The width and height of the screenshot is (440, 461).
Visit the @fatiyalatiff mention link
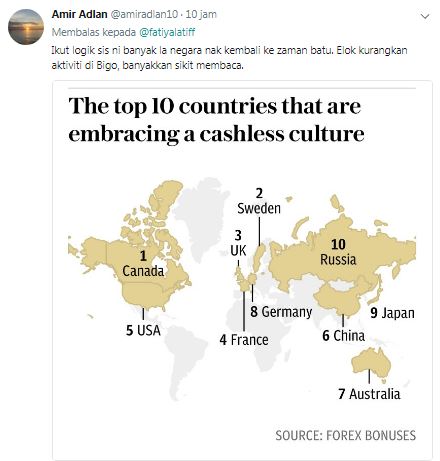point(167,32)
